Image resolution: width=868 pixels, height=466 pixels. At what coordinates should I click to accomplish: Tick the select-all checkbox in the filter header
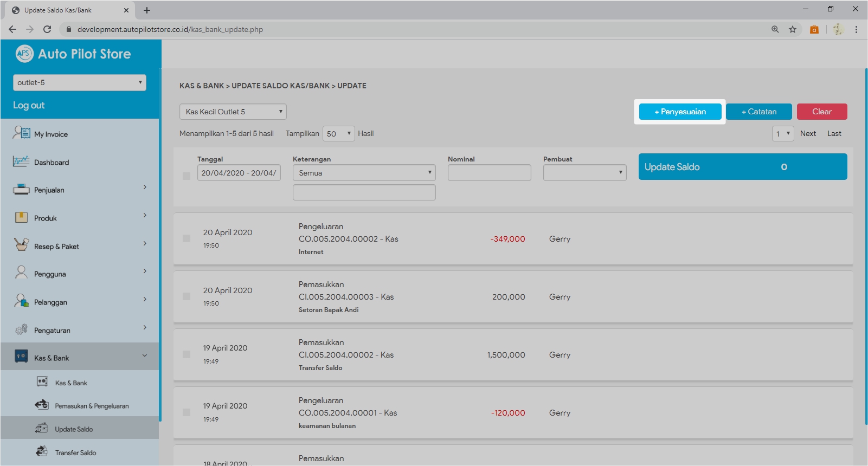point(187,176)
